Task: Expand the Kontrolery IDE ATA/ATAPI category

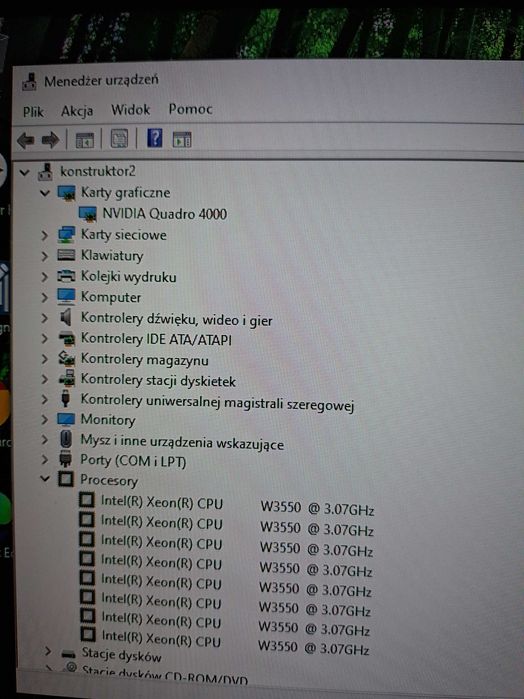Action: pos(44,339)
